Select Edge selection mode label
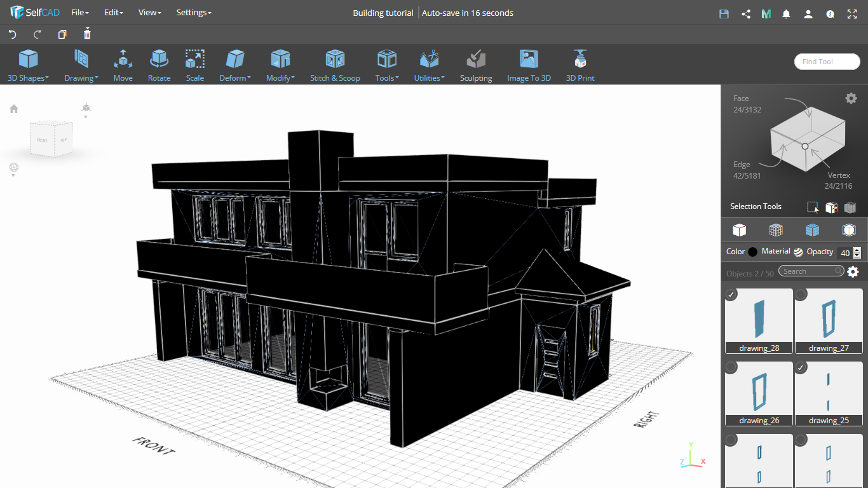868x488 pixels. 742,165
